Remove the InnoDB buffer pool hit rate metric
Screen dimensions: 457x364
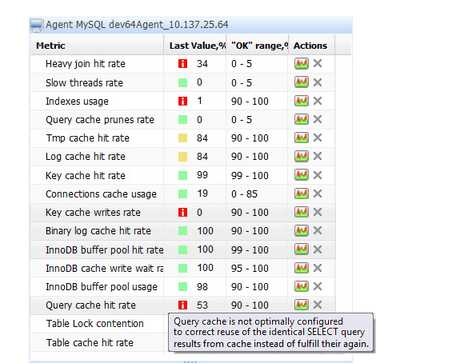(318, 249)
